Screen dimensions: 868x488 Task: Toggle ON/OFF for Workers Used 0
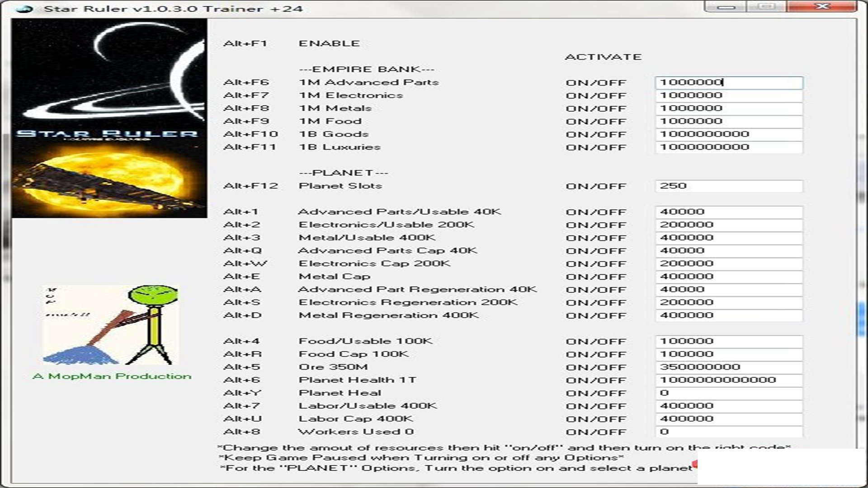tap(595, 432)
